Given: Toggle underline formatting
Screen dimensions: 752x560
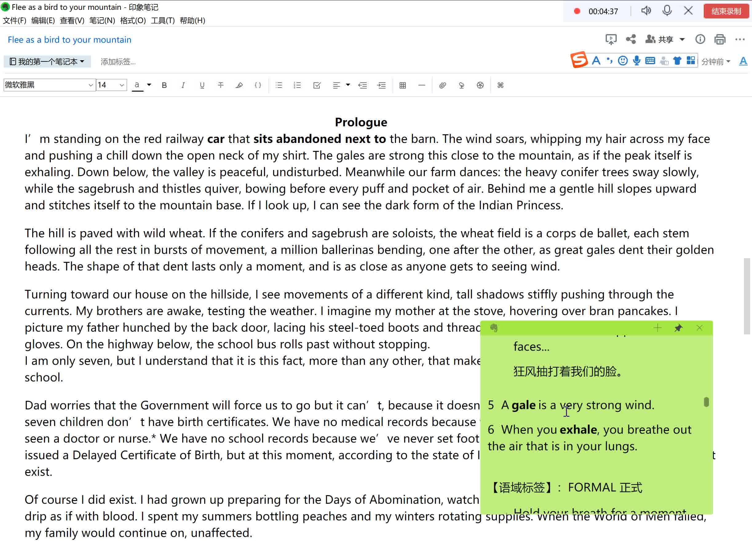Looking at the screenshot, I should (202, 85).
